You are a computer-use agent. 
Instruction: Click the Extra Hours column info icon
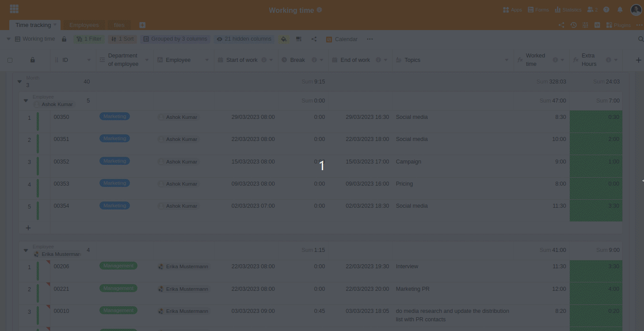pyautogui.click(x=608, y=60)
